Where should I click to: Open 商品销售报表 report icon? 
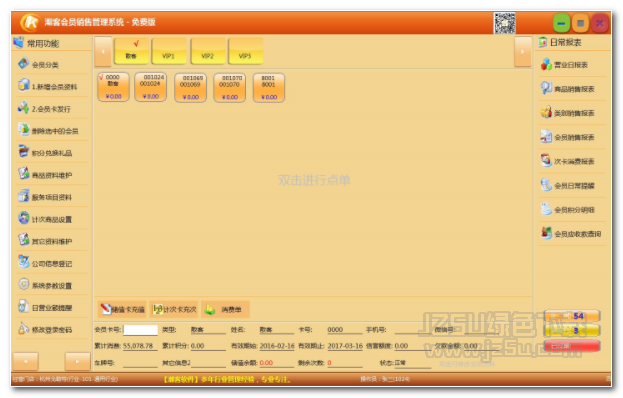(x=546, y=88)
